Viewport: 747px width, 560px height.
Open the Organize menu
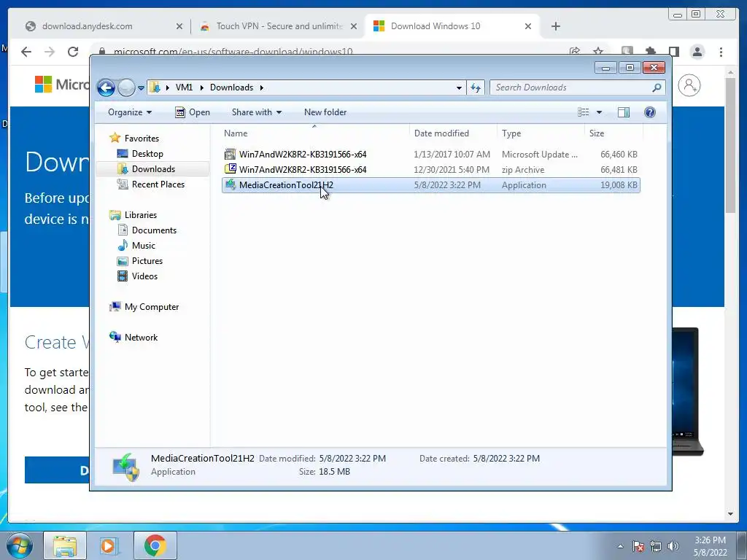click(130, 112)
